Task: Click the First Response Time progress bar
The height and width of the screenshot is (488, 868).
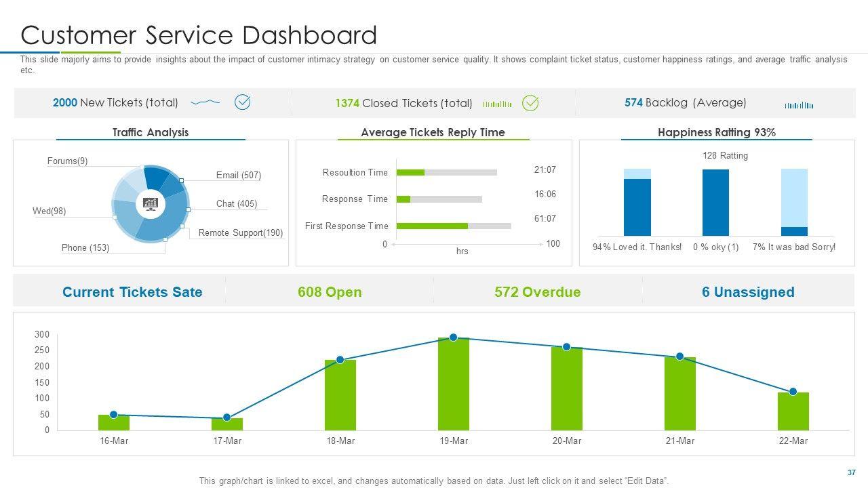Action: (x=453, y=226)
